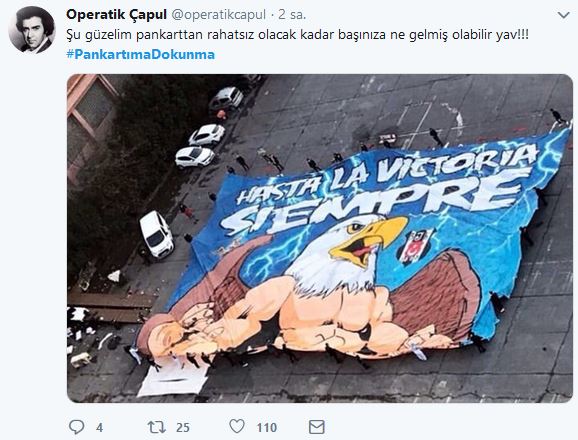The image size is (578, 440).
Task: Click the white van parked in the photo
Action: [156, 234]
